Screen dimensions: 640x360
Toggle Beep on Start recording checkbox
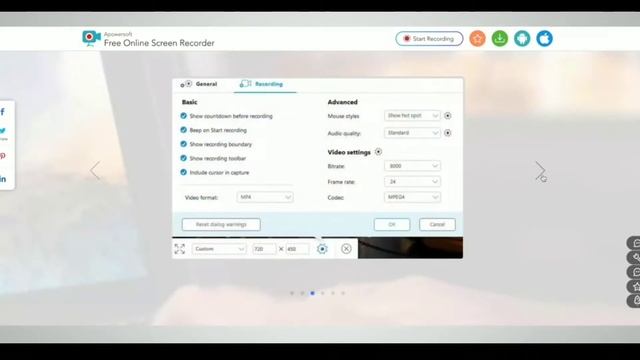(184, 130)
